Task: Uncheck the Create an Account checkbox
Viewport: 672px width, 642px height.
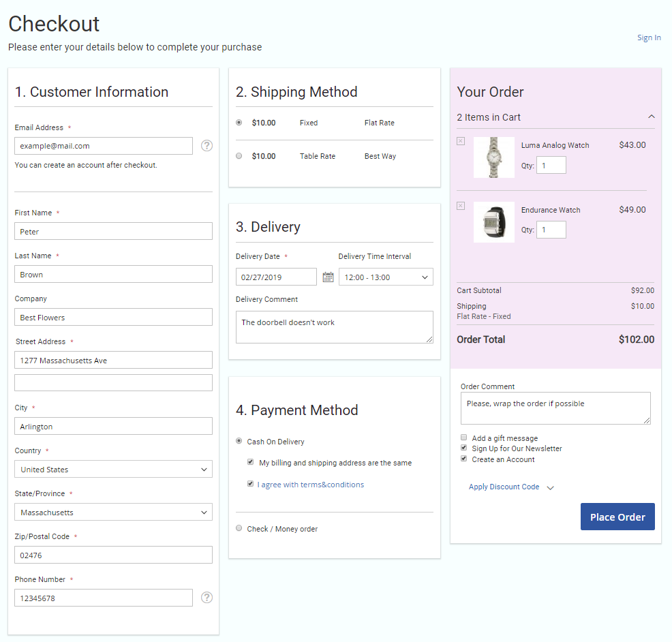Action: pyautogui.click(x=464, y=459)
